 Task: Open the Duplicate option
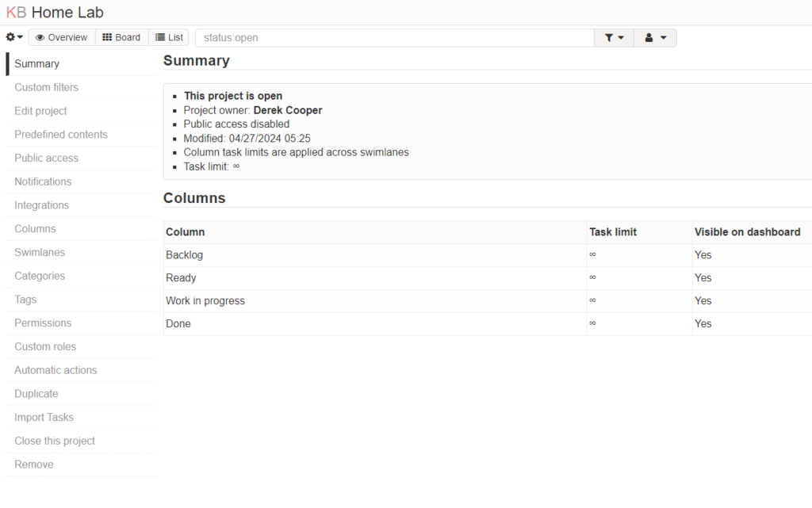36,393
